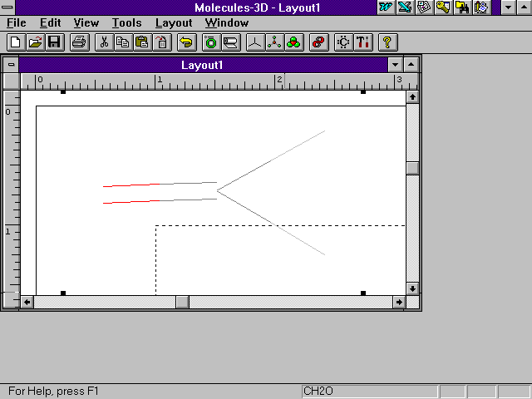The width and height of the screenshot is (532, 399).
Task: Undo with the yellow arrow icon
Action: point(186,42)
